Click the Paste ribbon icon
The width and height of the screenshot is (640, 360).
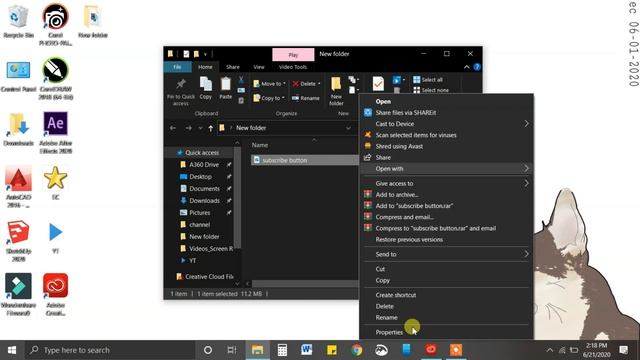coord(226,88)
